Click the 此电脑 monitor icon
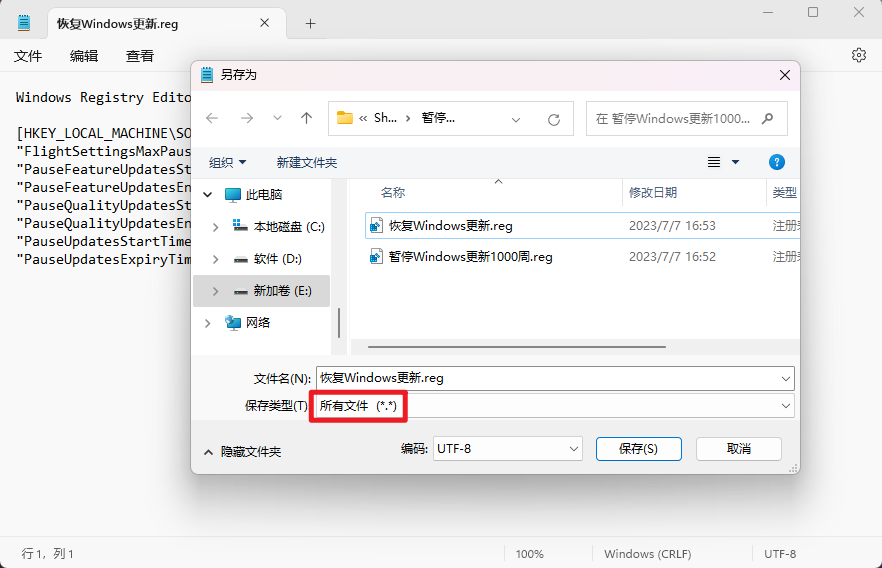The height and width of the screenshot is (568, 882). click(232, 195)
